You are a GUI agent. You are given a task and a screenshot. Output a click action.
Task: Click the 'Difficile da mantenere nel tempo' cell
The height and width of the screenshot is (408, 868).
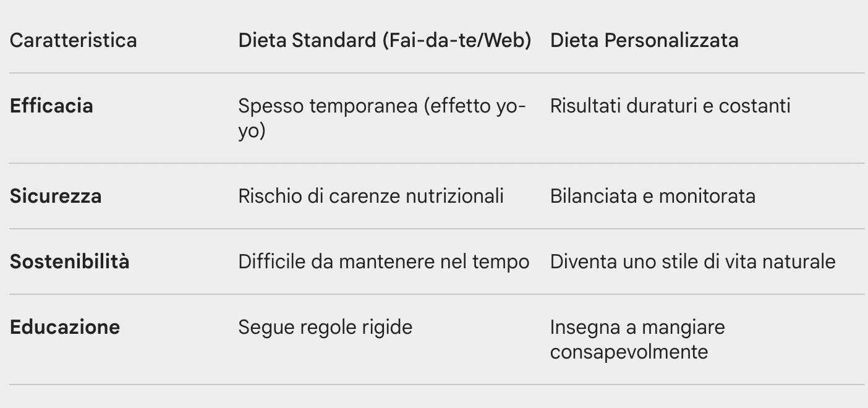coord(383,261)
